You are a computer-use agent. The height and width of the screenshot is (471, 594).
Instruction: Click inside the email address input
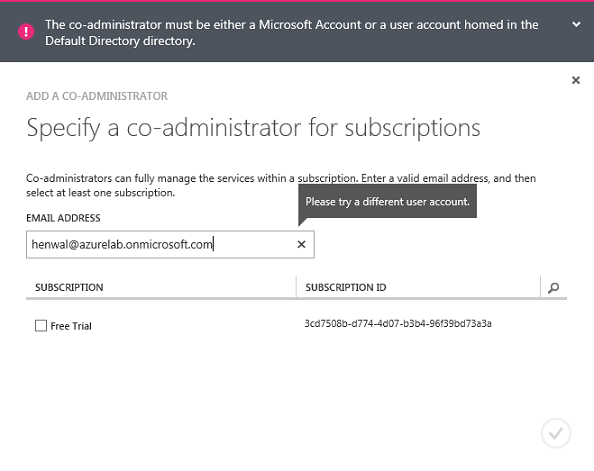click(x=170, y=244)
